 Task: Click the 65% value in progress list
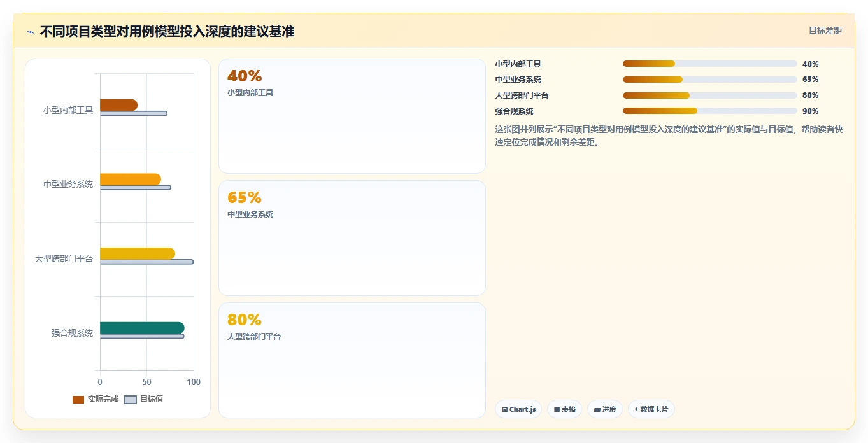[810, 80]
